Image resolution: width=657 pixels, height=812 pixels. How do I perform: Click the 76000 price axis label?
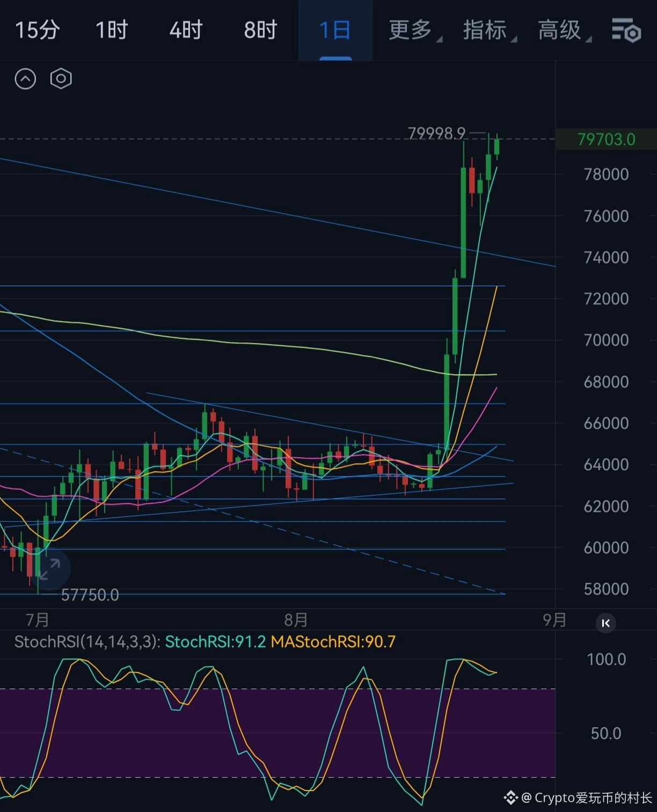606,216
